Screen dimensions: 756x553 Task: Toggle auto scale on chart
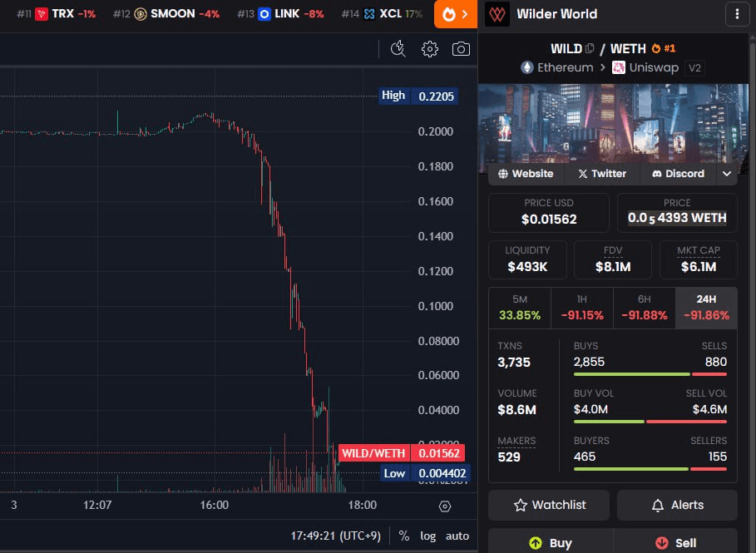pos(457,536)
